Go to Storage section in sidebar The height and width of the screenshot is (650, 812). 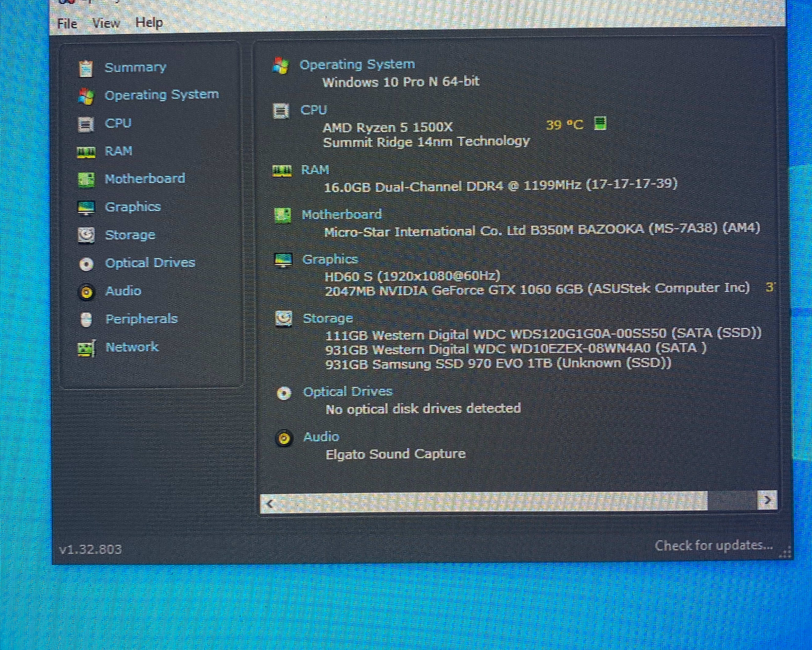(x=130, y=235)
